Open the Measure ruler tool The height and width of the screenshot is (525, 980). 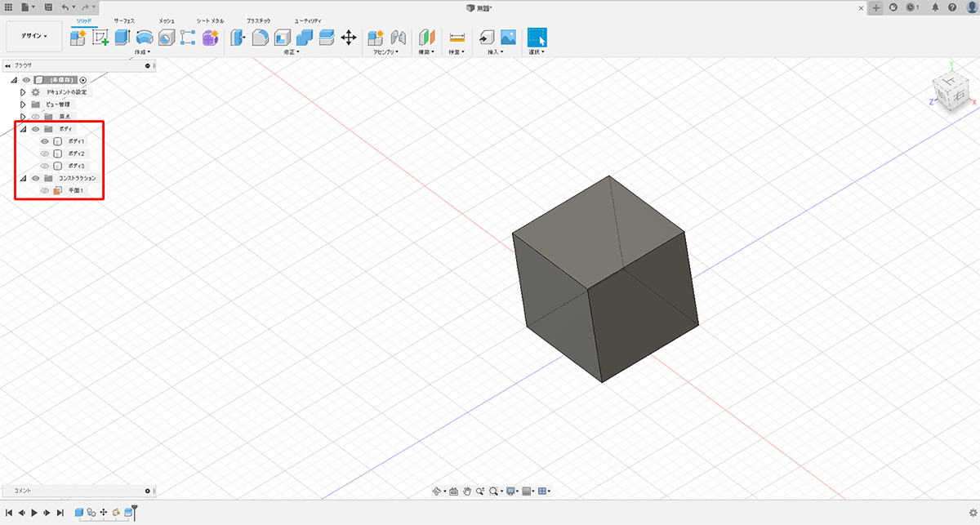pos(457,38)
